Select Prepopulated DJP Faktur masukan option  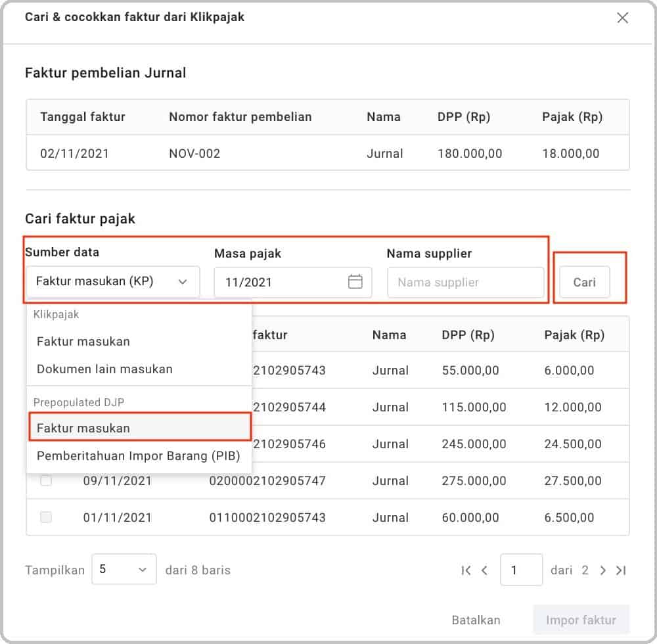[x=139, y=428]
